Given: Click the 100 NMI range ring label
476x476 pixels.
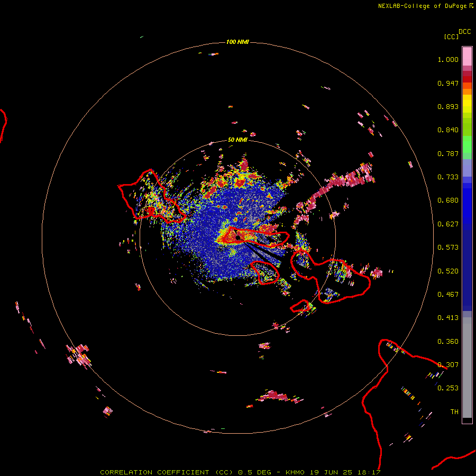Looking at the screenshot, I should 237,42.
